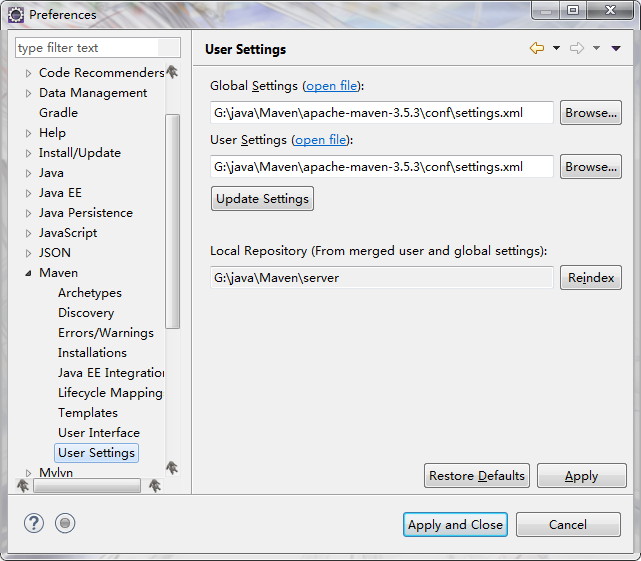Click tree scrollbar up arrow

(x=172, y=72)
